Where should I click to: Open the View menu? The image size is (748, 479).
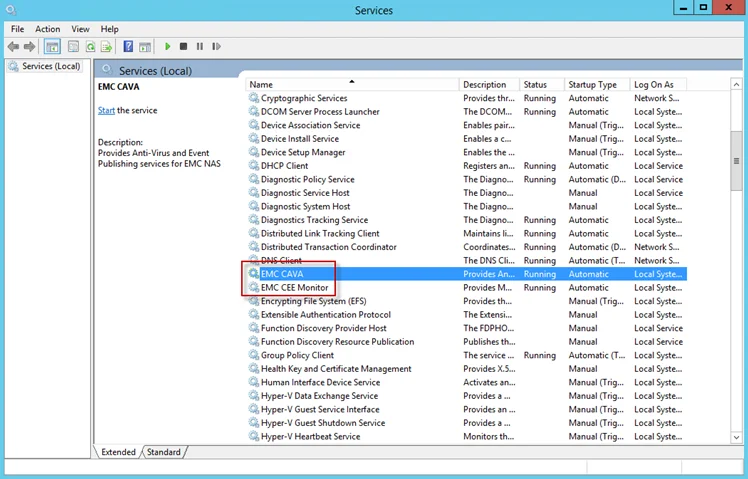tap(80, 29)
